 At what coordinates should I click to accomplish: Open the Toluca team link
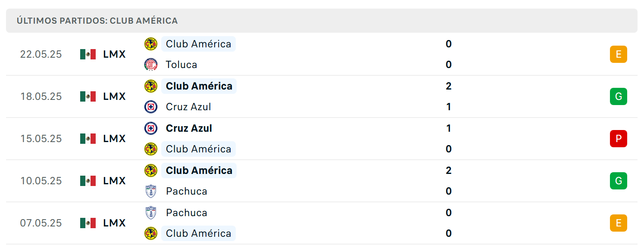point(181,65)
